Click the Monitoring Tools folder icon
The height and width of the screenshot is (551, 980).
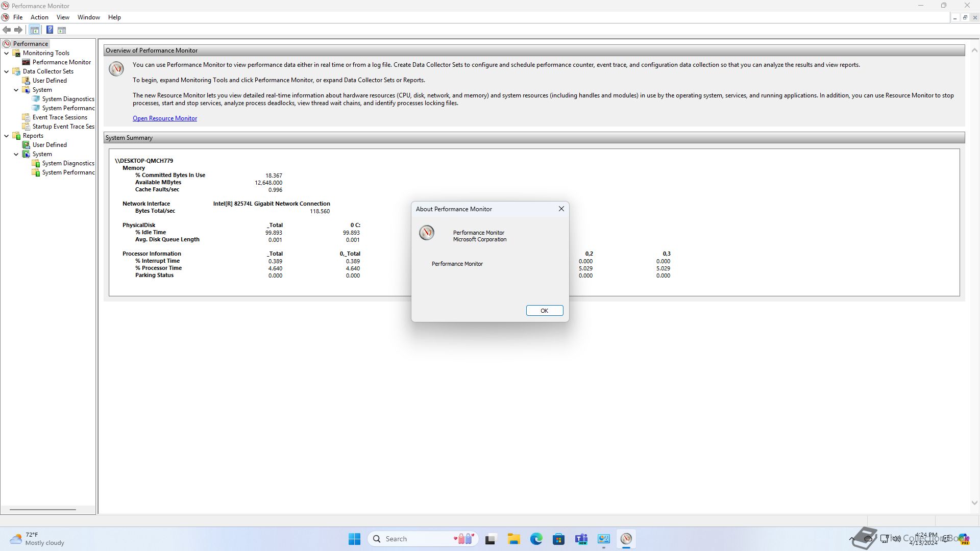(x=16, y=53)
